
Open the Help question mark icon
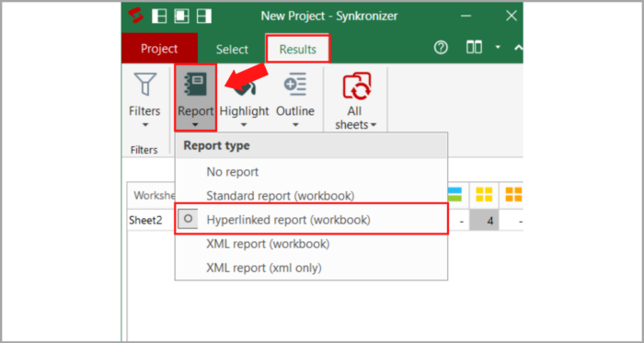click(441, 48)
